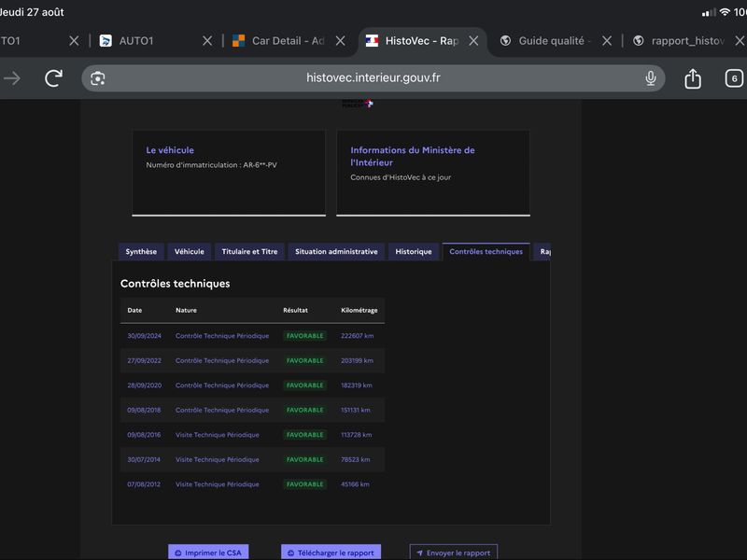
Task: Click the Télécharger le rapport button
Action: click(x=331, y=553)
